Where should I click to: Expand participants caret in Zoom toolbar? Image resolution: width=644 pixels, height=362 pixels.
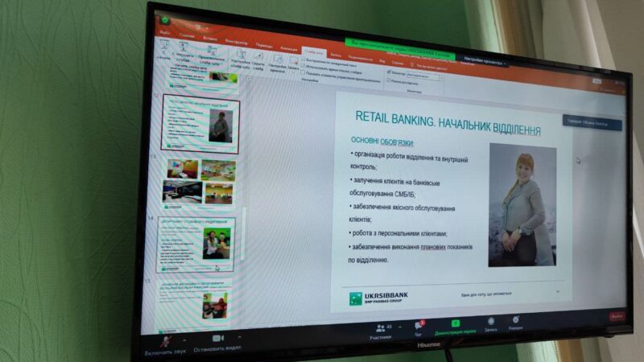(400, 327)
